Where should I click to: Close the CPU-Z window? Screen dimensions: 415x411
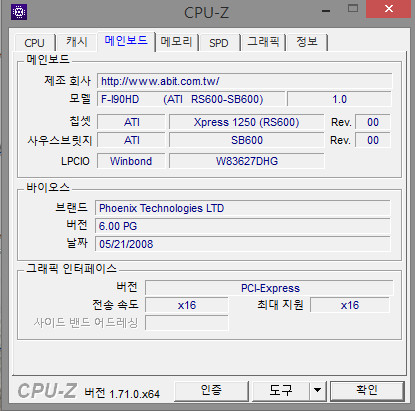pos(388,9)
